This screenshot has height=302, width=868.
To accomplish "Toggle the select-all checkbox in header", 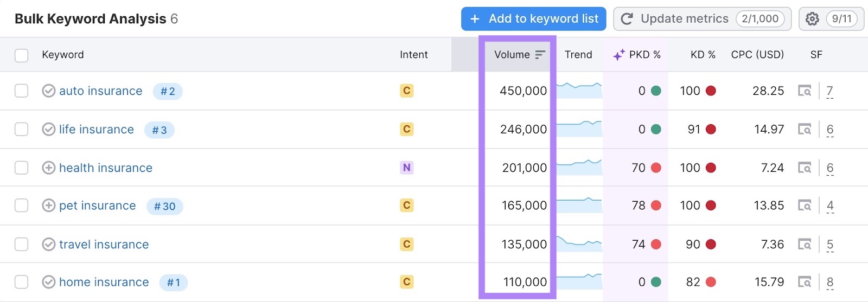I will [x=22, y=55].
